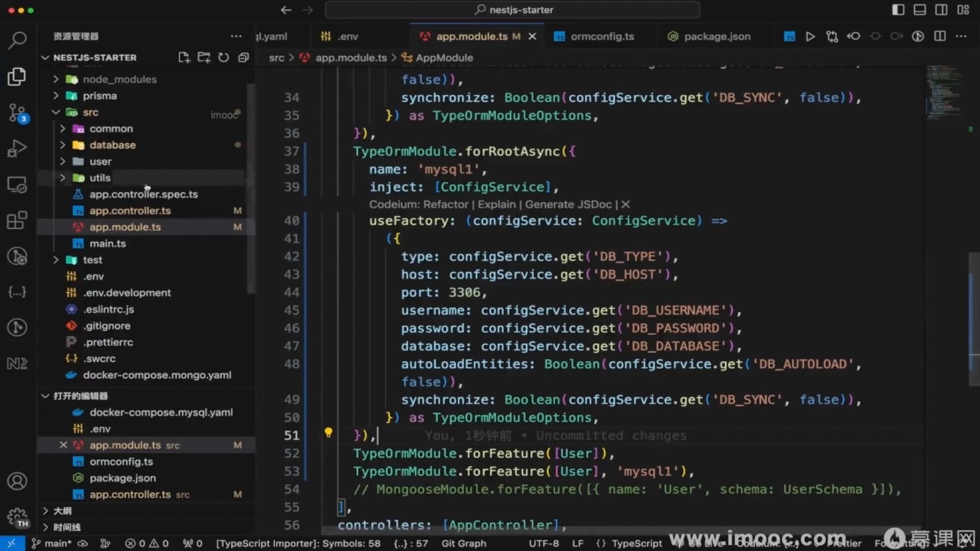Open Source Control view with badge 3
This screenshot has width=980, height=551.
[17, 113]
